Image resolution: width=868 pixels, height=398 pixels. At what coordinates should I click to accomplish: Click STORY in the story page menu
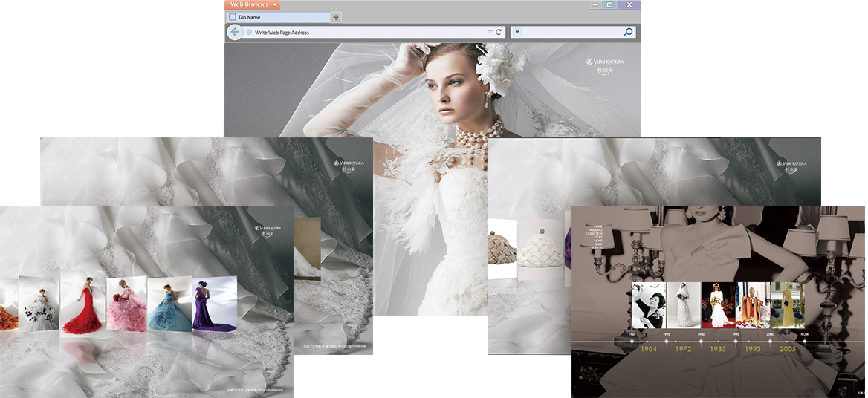pos(597,237)
